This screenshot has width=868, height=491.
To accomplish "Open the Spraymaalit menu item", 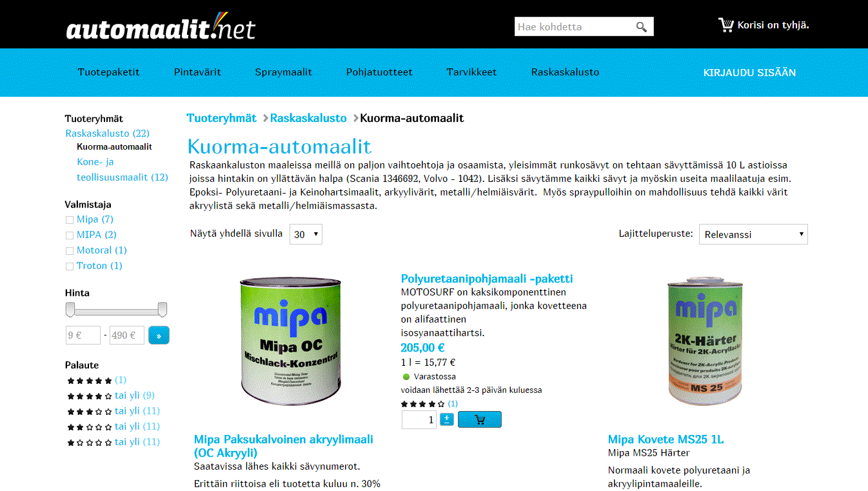I will (283, 72).
